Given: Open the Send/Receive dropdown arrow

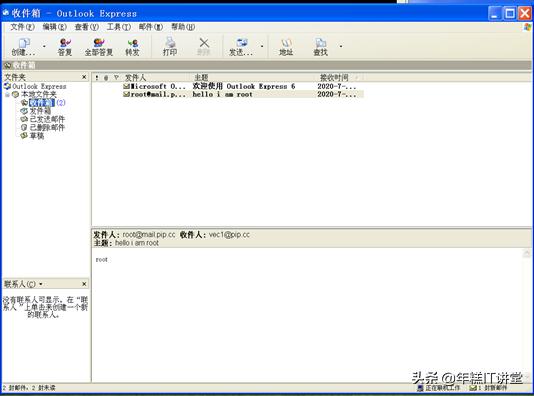Looking at the screenshot, I should pyautogui.click(x=262, y=46).
